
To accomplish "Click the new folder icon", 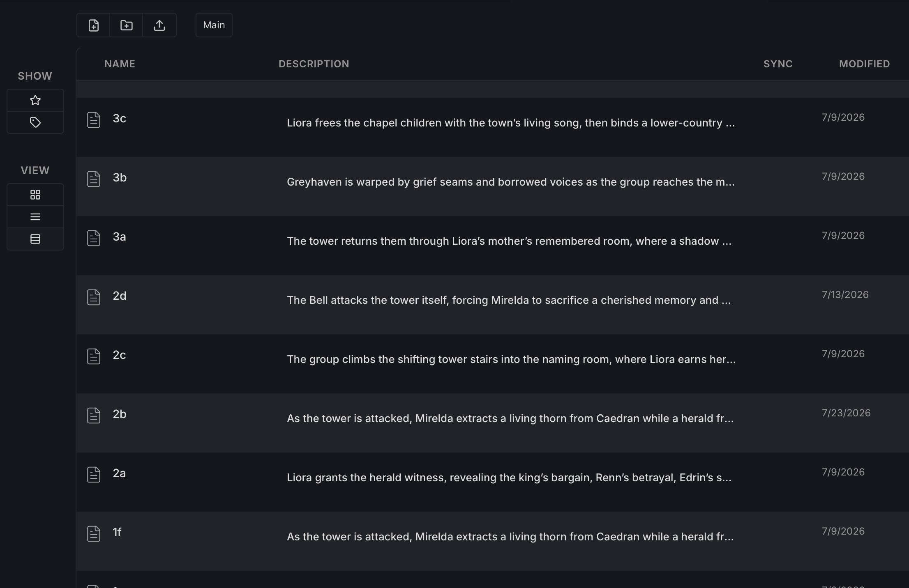I will tap(127, 25).
